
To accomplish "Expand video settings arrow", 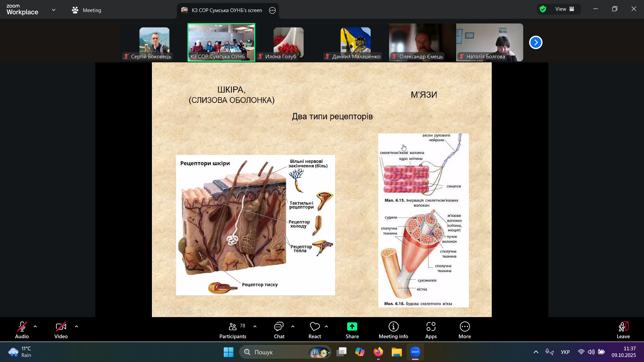I will point(76,326).
